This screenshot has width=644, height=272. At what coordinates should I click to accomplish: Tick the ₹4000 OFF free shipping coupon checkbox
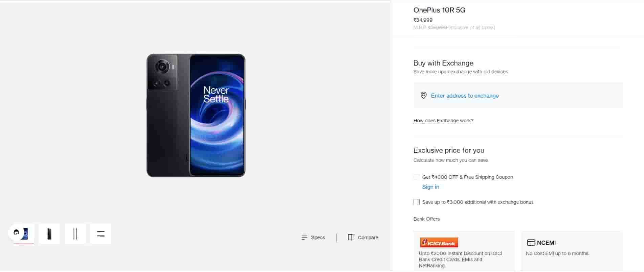pyautogui.click(x=417, y=177)
